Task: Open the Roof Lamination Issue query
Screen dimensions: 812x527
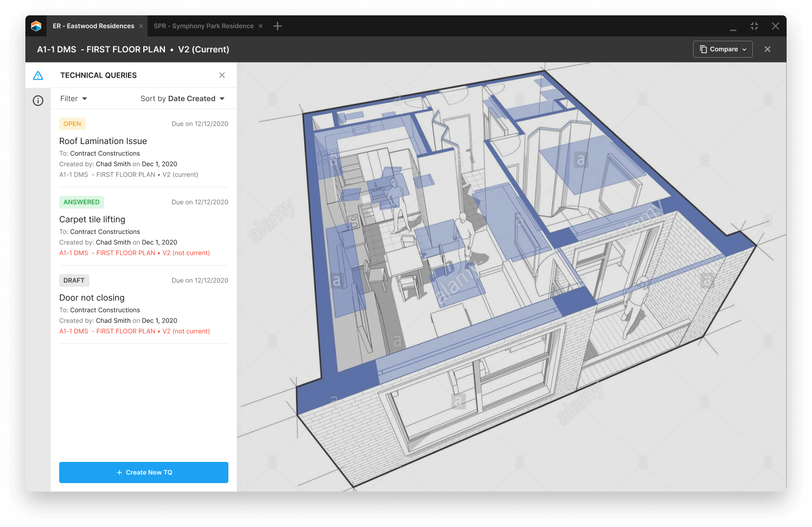Action: [103, 141]
